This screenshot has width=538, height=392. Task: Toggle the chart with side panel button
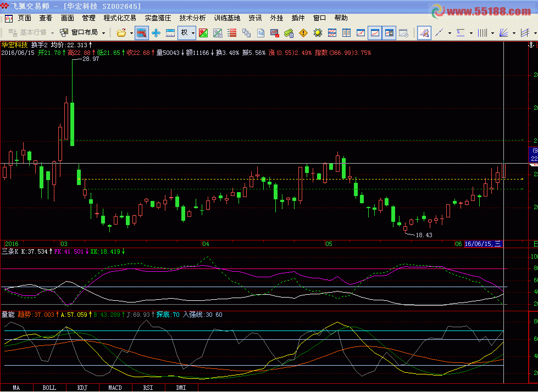click(x=389, y=33)
